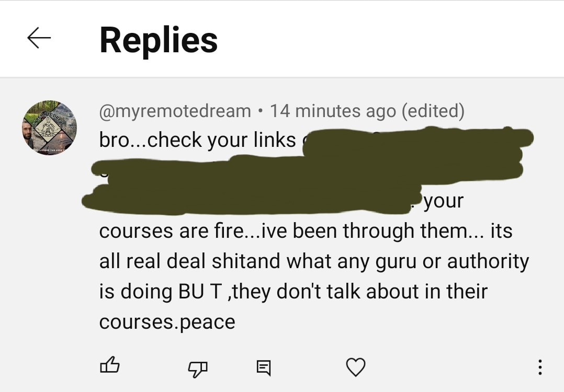Screen dimensions: 564x392
Task: Tap the word 'authority' in the comment
Action: click(x=488, y=261)
